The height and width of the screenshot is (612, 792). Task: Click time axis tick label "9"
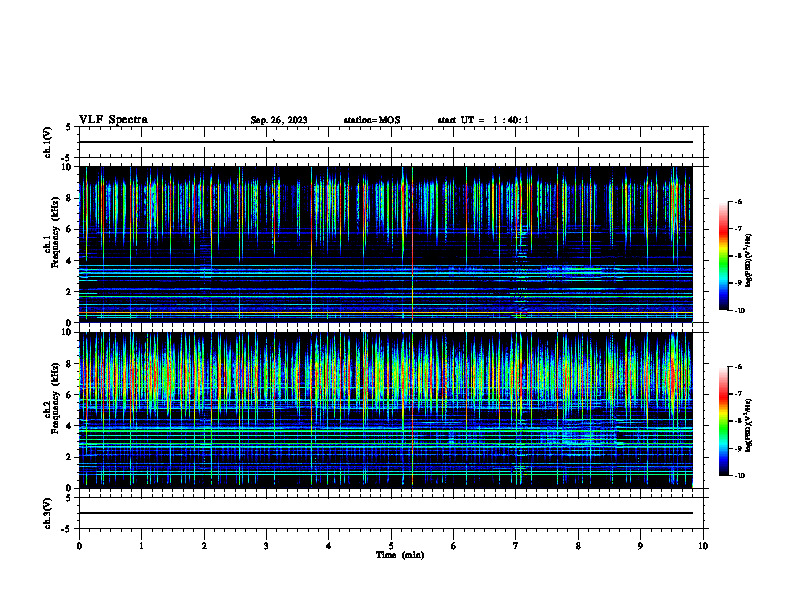point(640,546)
